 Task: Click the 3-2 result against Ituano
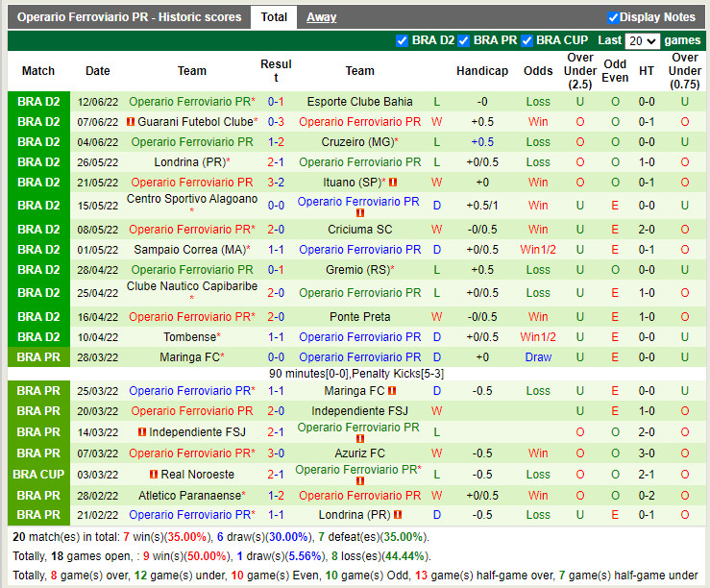tap(276, 183)
